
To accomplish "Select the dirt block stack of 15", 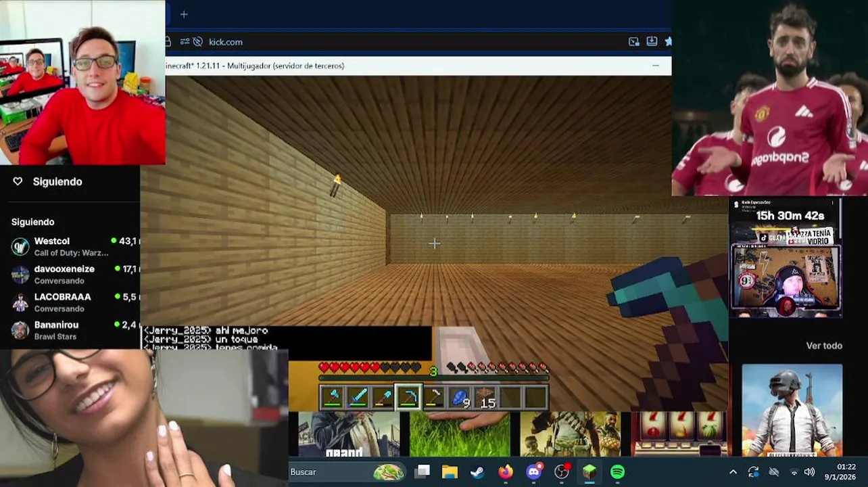I will [x=485, y=398].
